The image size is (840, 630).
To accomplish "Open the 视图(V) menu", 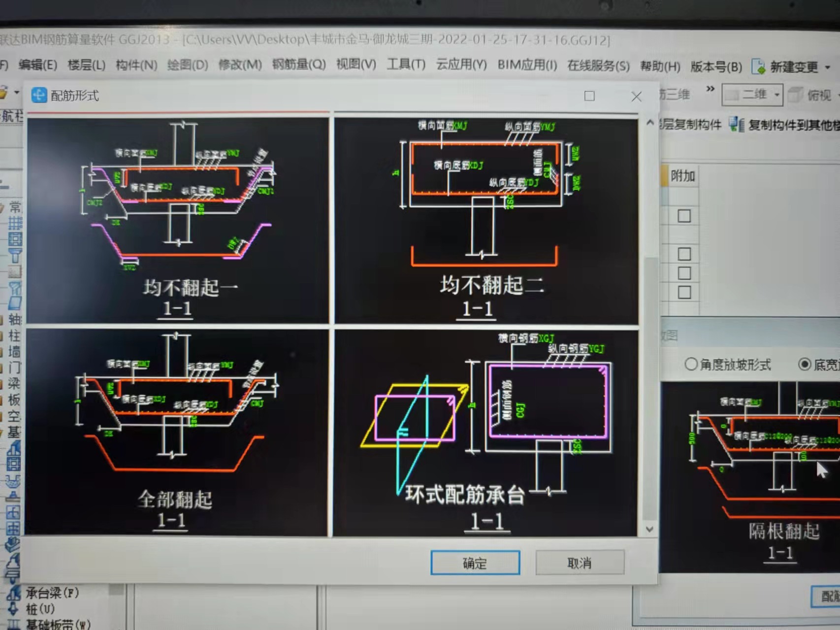I will tap(356, 65).
